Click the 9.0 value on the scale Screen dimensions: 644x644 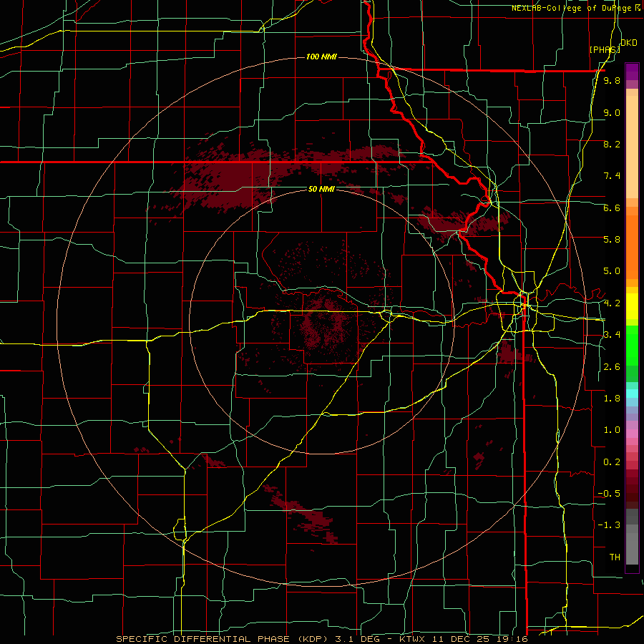coord(612,112)
